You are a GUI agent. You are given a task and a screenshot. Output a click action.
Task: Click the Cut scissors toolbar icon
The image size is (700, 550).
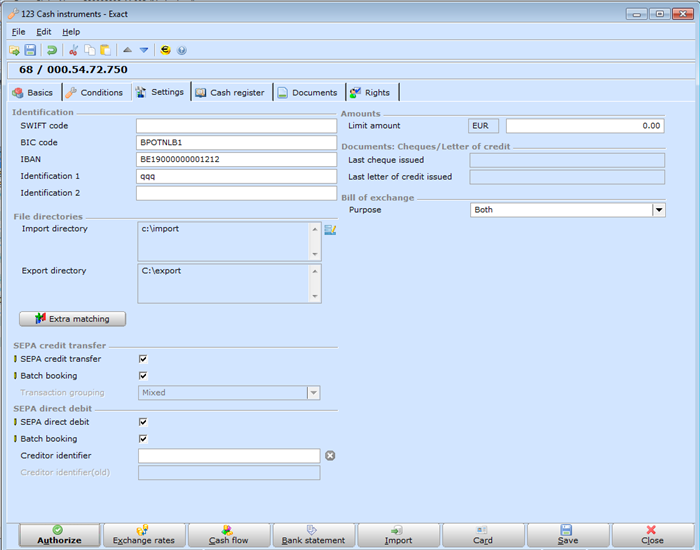click(x=74, y=50)
